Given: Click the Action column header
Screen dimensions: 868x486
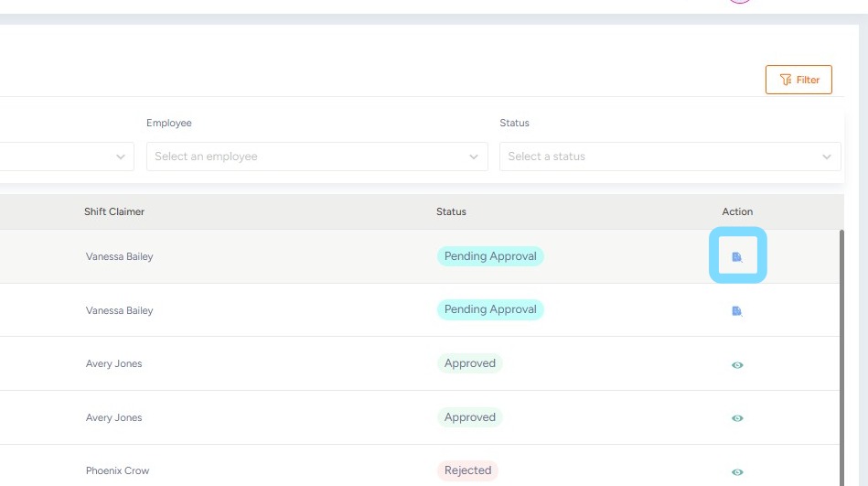Looking at the screenshot, I should pos(737,211).
